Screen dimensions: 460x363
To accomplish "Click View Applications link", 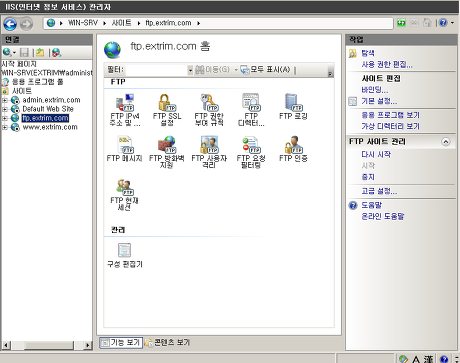I will point(390,115).
